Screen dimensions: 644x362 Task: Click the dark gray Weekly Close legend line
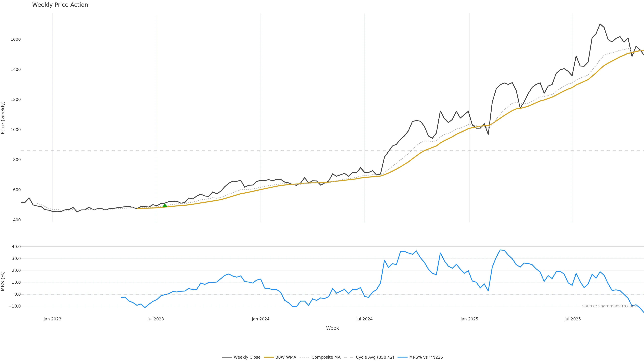[227, 357]
